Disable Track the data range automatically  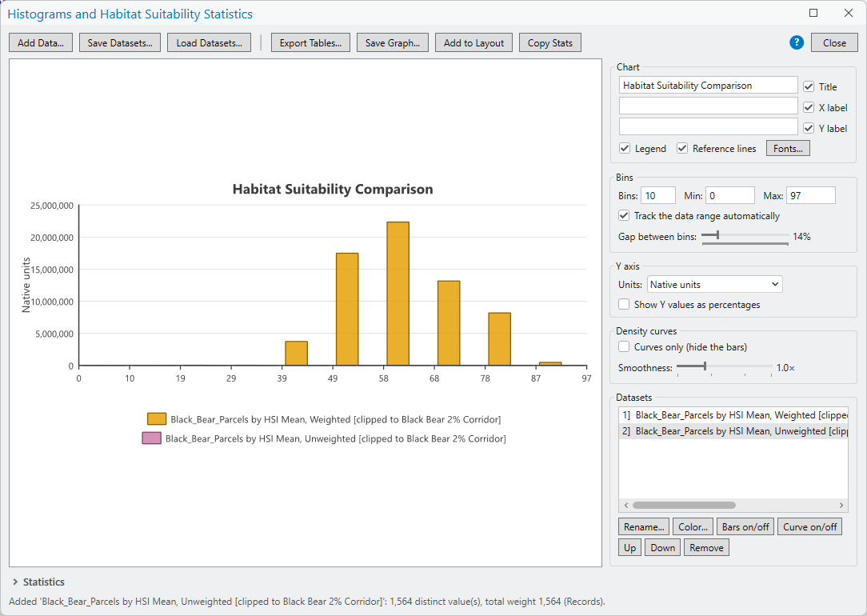point(624,215)
